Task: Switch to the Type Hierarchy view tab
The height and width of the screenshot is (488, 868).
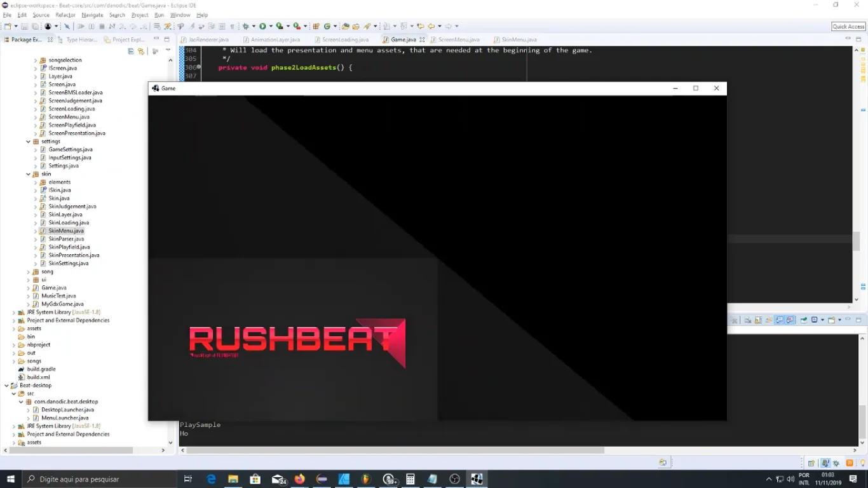Action: (78, 39)
